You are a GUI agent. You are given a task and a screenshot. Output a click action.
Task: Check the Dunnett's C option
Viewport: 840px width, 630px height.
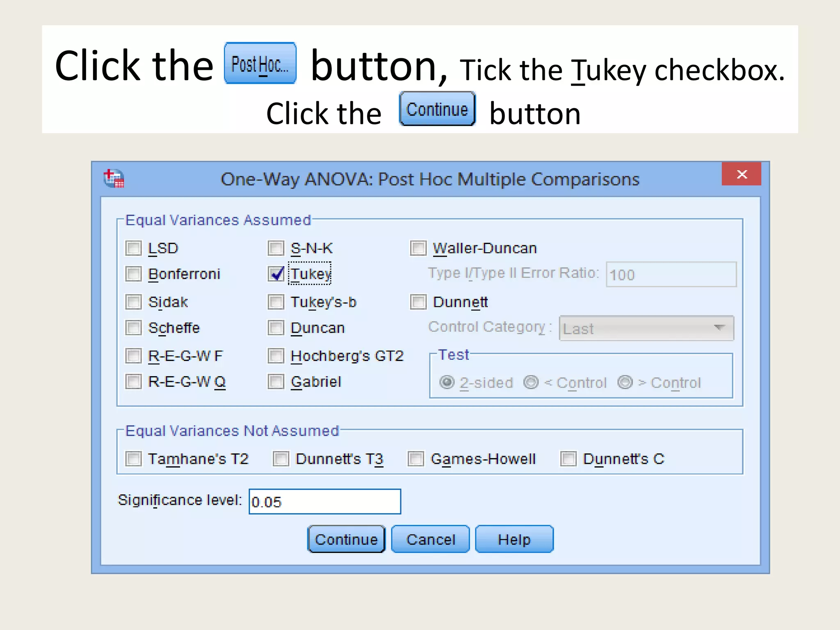[568, 459]
